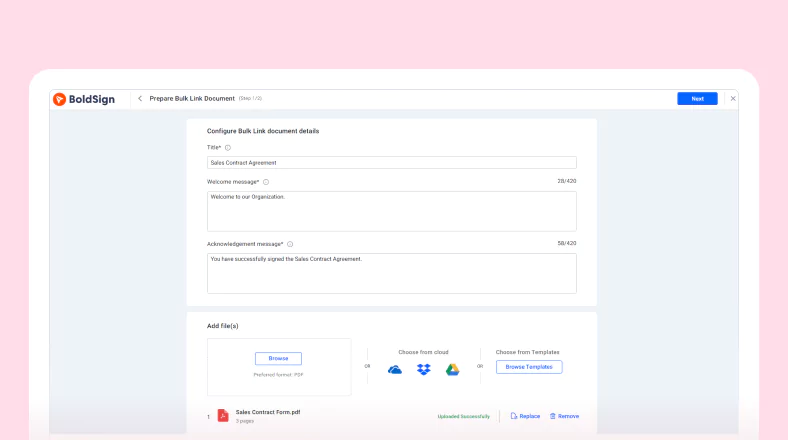Go back using the left chevron arrow
Viewport: 788px width, 440px height.
tap(140, 98)
